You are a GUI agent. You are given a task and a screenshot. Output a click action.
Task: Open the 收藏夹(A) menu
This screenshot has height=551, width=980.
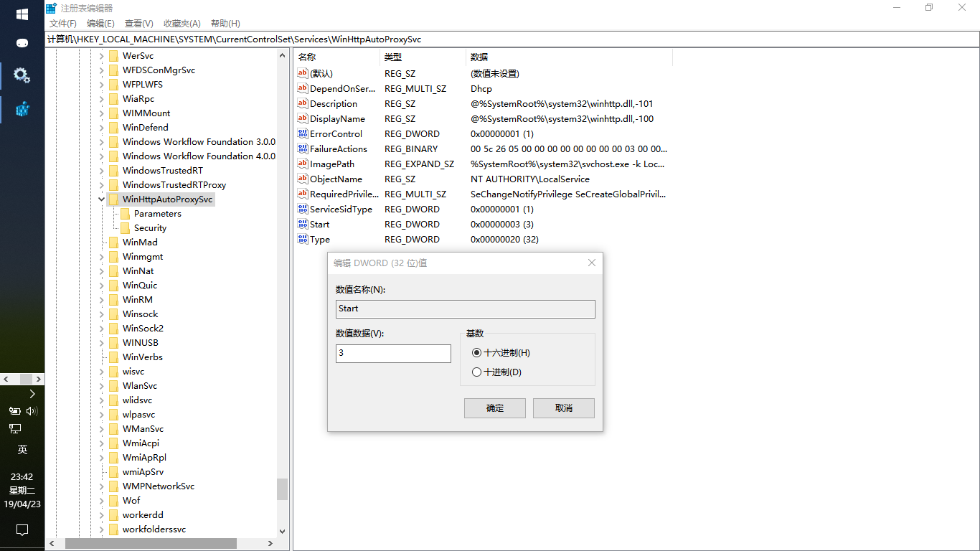coord(182,24)
